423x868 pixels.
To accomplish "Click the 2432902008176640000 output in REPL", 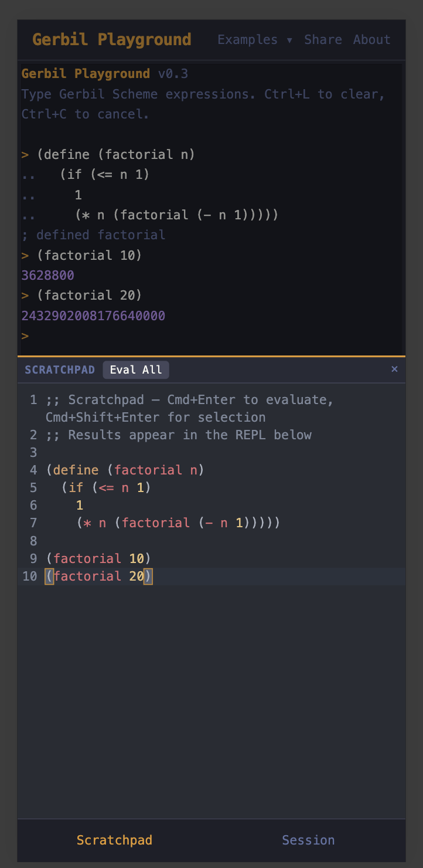I will (93, 316).
